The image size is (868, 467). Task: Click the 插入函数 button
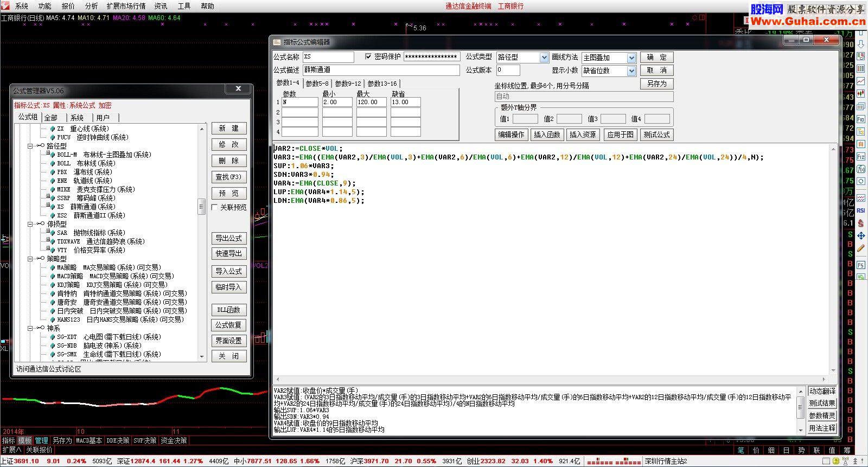547,135
